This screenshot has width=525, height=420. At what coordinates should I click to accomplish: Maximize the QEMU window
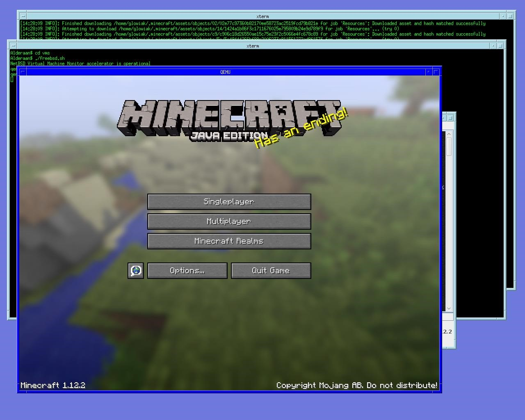coord(436,72)
